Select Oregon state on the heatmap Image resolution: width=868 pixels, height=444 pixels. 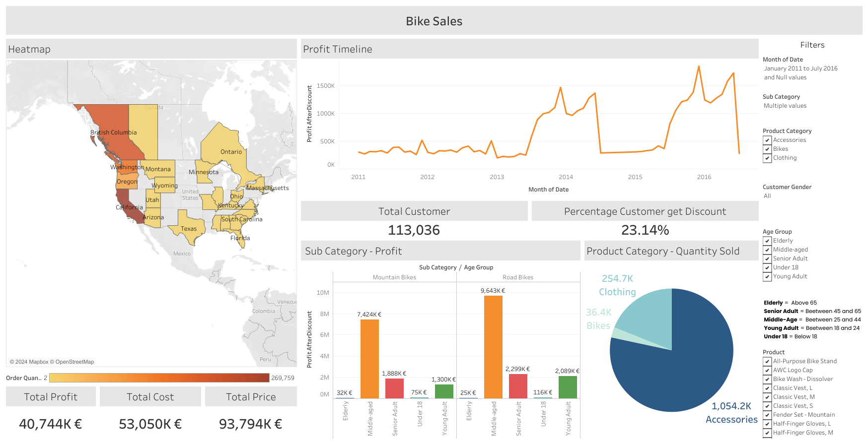127,181
